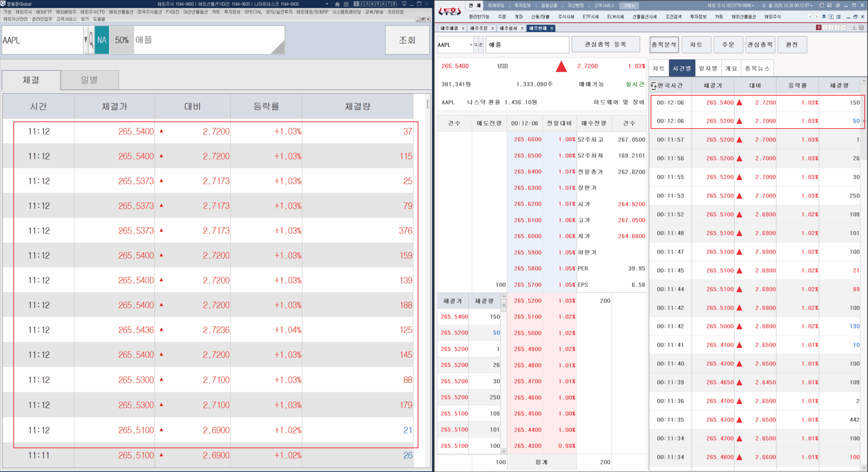Click the 애플 stock name input field
Viewport: 868px width, 472px height.
pyautogui.click(x=527, y=45)
